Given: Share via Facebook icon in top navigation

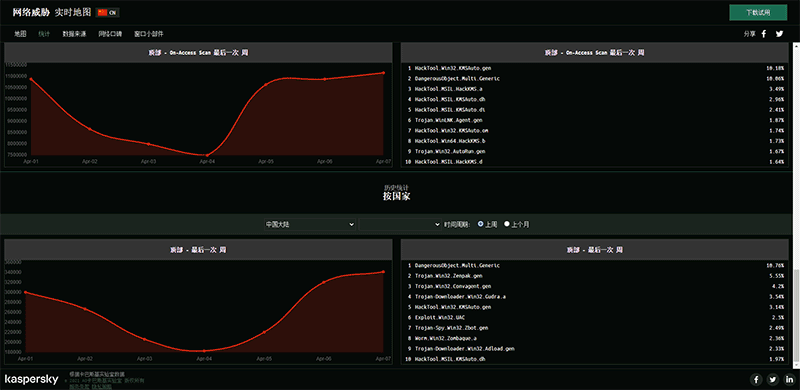Looking at the screenshot, I should (x=764, y=34).
